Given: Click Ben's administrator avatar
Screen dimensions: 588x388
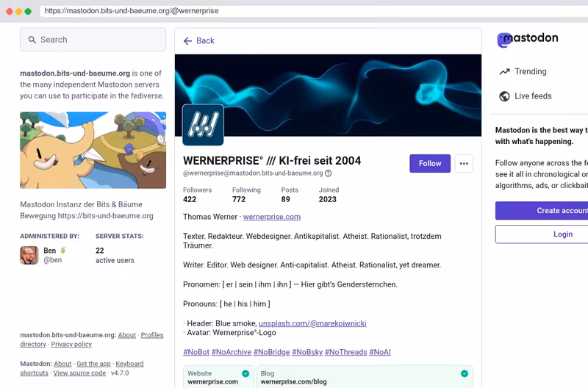Looking at the screenshot, I should (x=29, y=255).
